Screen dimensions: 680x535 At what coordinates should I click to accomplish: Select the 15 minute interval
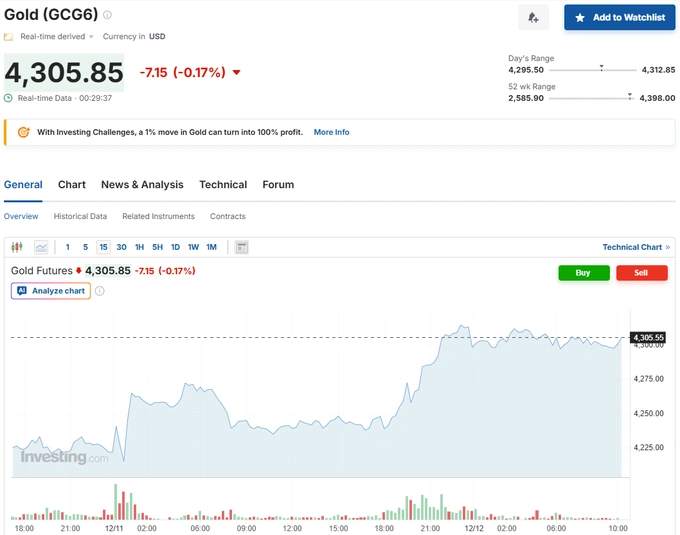[103, 247]
